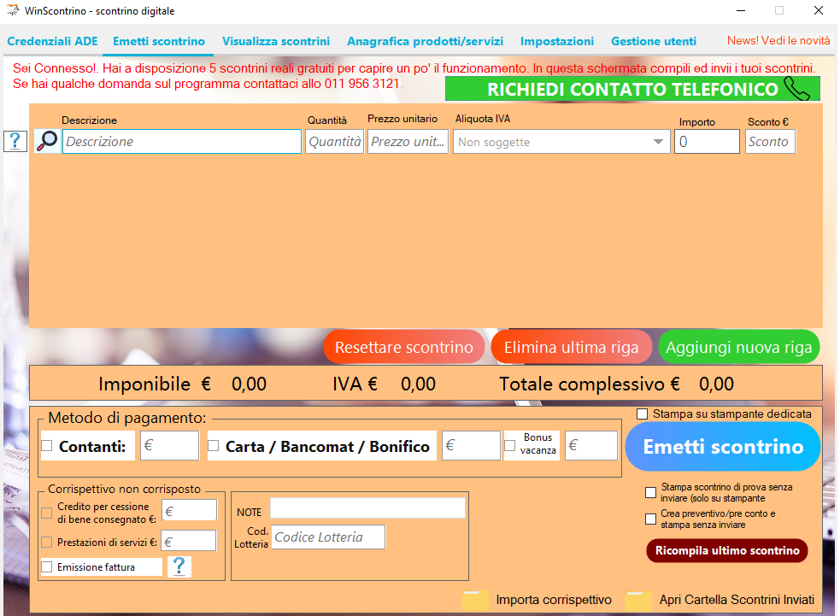This screenshot has height=616, width=840.
Task: Click Importa corrispettivo label
Action: tap(554, 600)
